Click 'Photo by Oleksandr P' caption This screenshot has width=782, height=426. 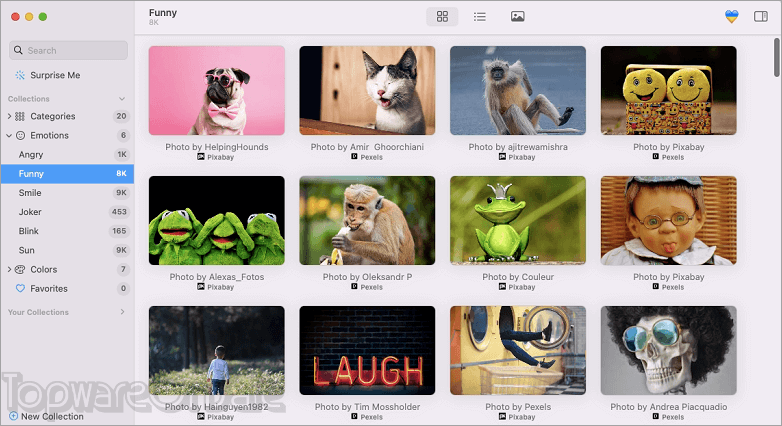[367, 277]
